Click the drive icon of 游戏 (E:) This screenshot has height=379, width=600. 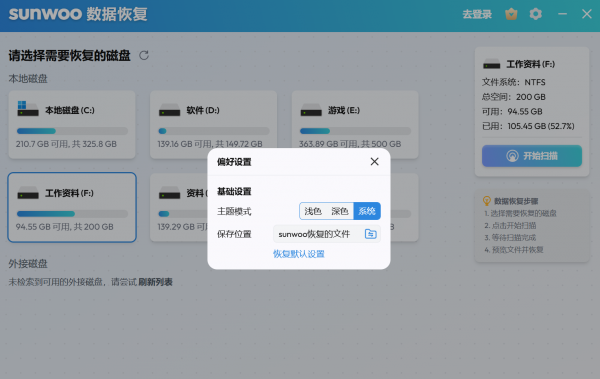point(311,110)
